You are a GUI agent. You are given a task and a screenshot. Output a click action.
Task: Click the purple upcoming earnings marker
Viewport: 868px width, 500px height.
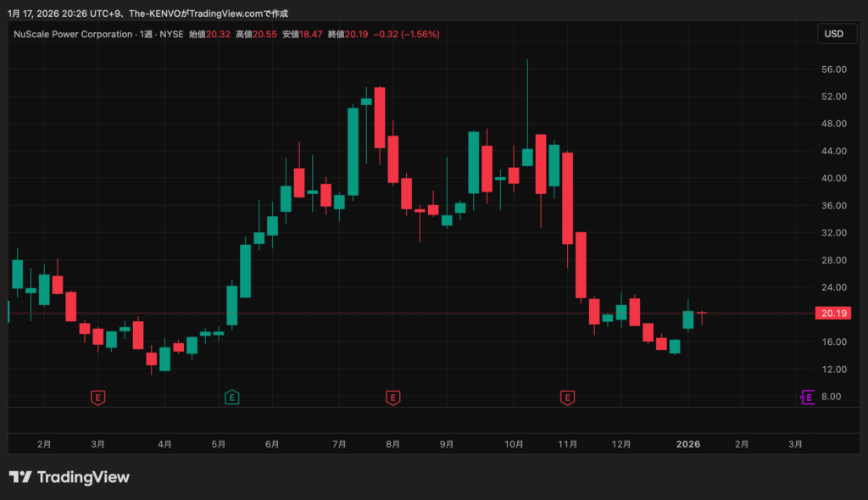808,397
